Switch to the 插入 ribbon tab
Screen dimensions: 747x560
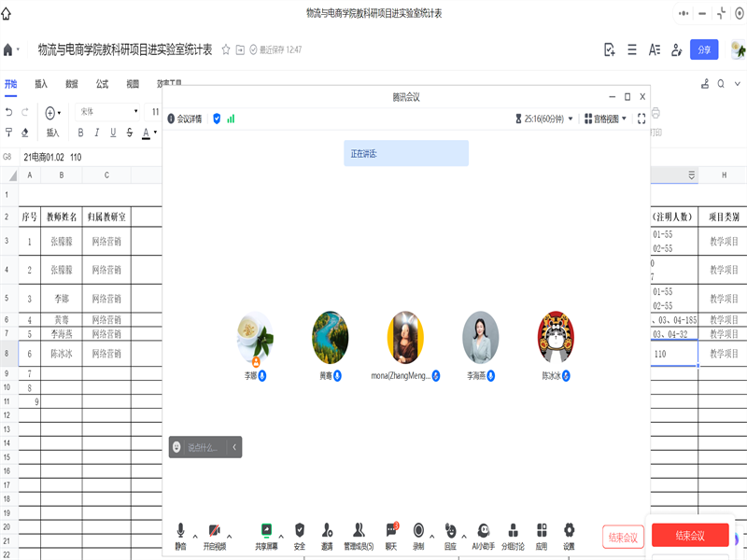41,84
